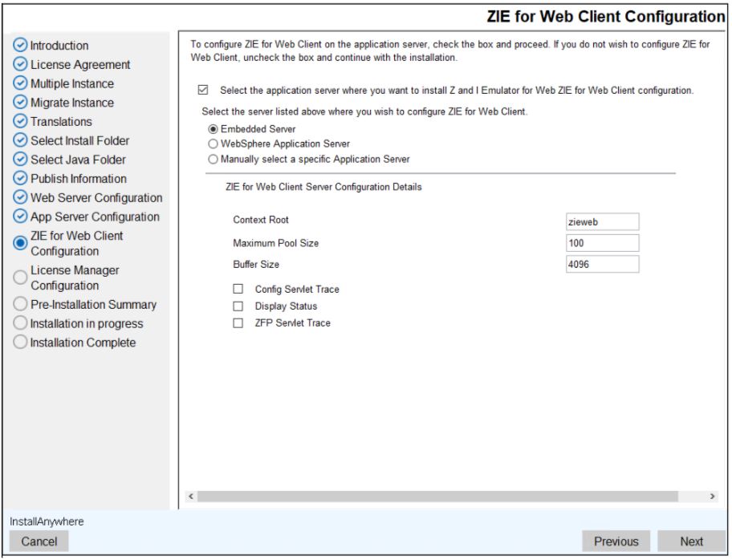Screen dimensions: 732x560
Task: Enable the ZFP Servlet Trace checkbox
Action: [238, 323]
